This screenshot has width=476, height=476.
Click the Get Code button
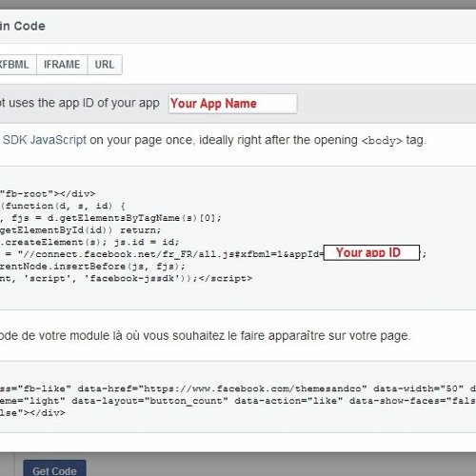(x=54, y=470)
